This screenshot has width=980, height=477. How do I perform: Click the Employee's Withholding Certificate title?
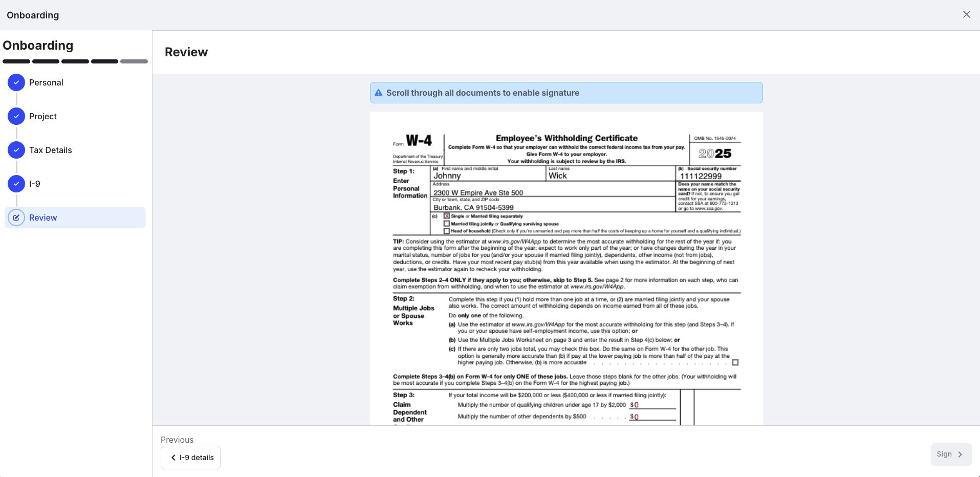coord(567,138)
